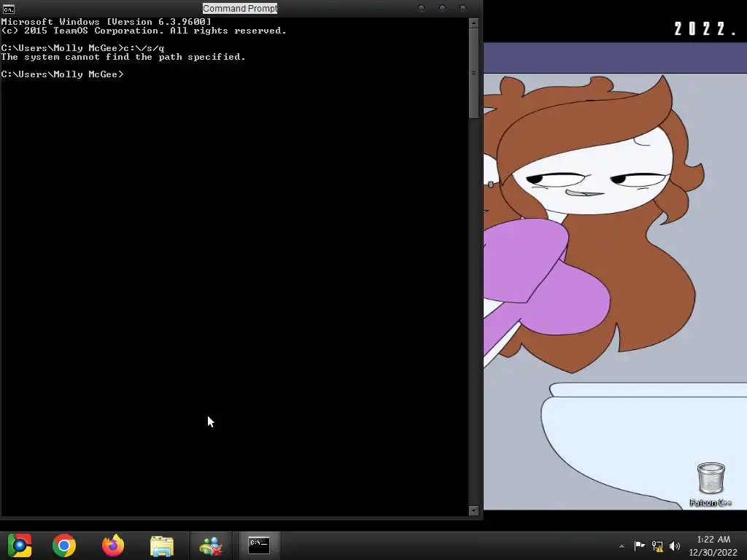Click the '(c) 2015 TeamOS Corporation' line

pyautogui.click(x=144, y=31)
